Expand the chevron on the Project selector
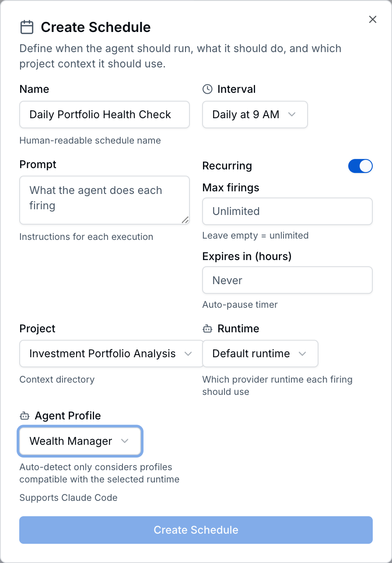This screenshot has width=392, height=563. tap(189, 353)
